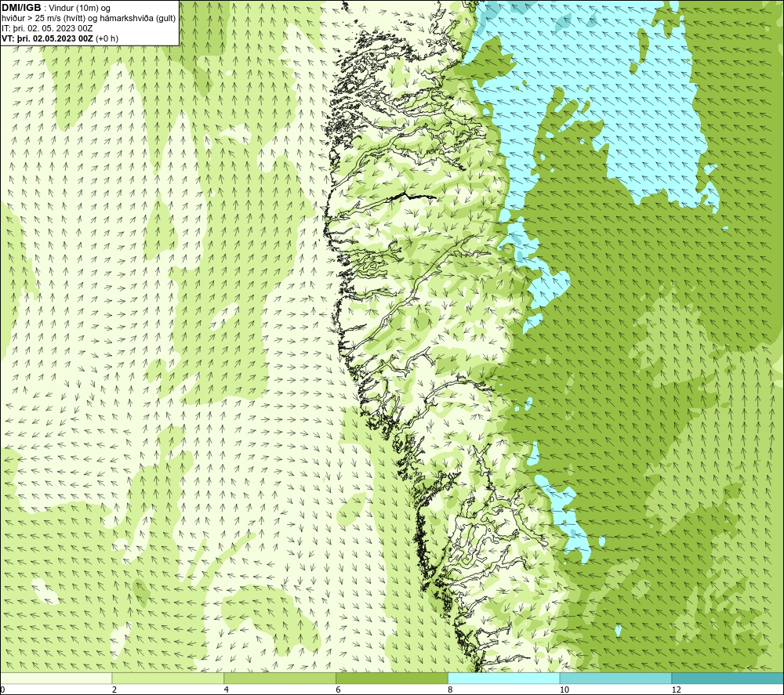Screen dimensions: 784x695
Task: Click the 'DMI/IGB' title text
Action: click(x=21, y=8)
